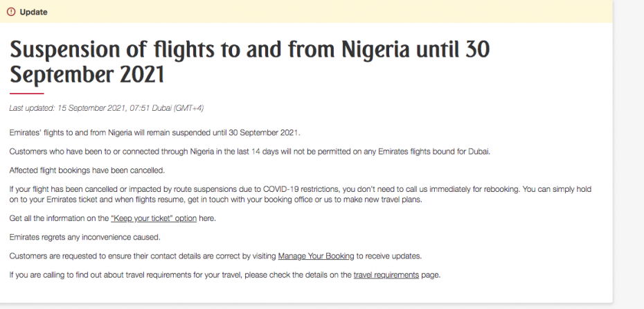Viewport: 644px width, 309px height.
Task: Click "Emirates regrets any inconvenience caused" text
Action: pos(84,238)
